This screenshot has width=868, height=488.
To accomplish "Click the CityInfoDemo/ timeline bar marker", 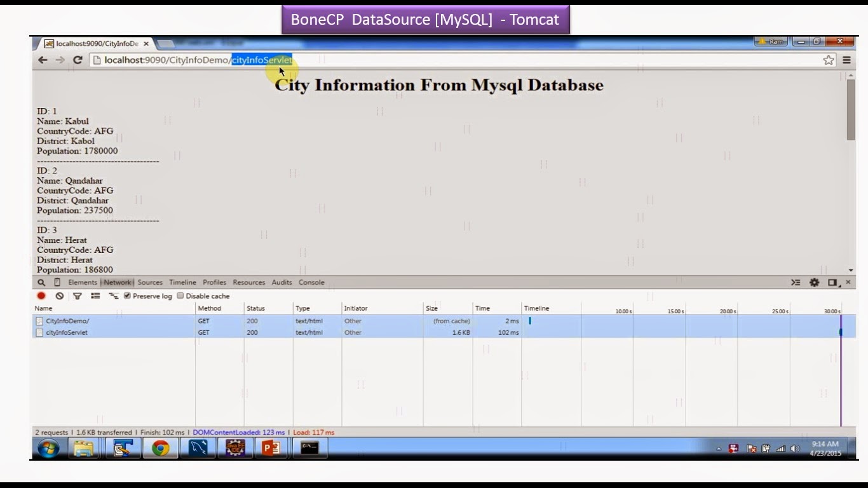I will [530, 321].
